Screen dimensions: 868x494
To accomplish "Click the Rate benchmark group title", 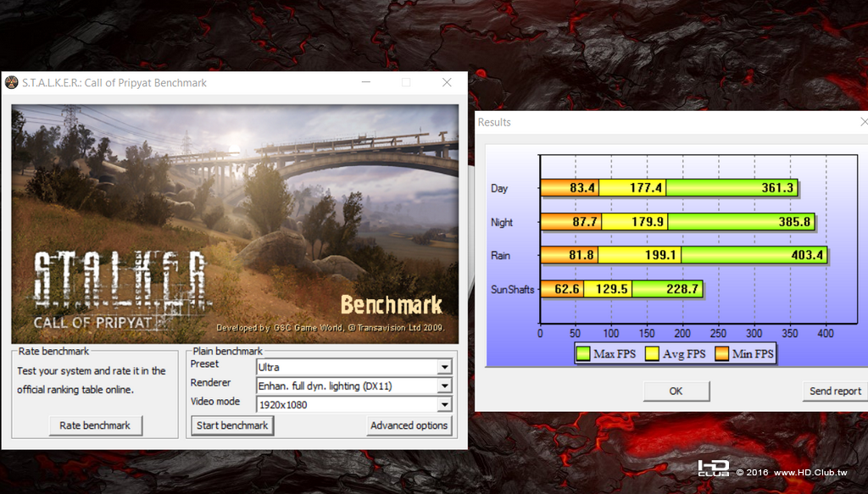I will pos(53,352).
